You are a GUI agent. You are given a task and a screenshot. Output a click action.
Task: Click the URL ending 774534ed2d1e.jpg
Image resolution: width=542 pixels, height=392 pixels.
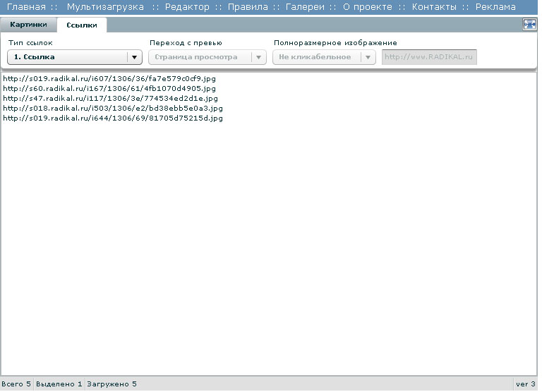pos(110,99)
